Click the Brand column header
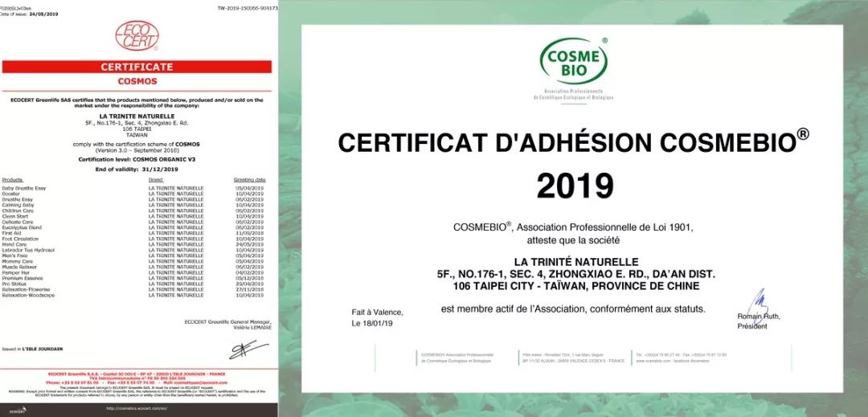Image resolution: width=868 pixels, height=417 pixels. [156, 180]
